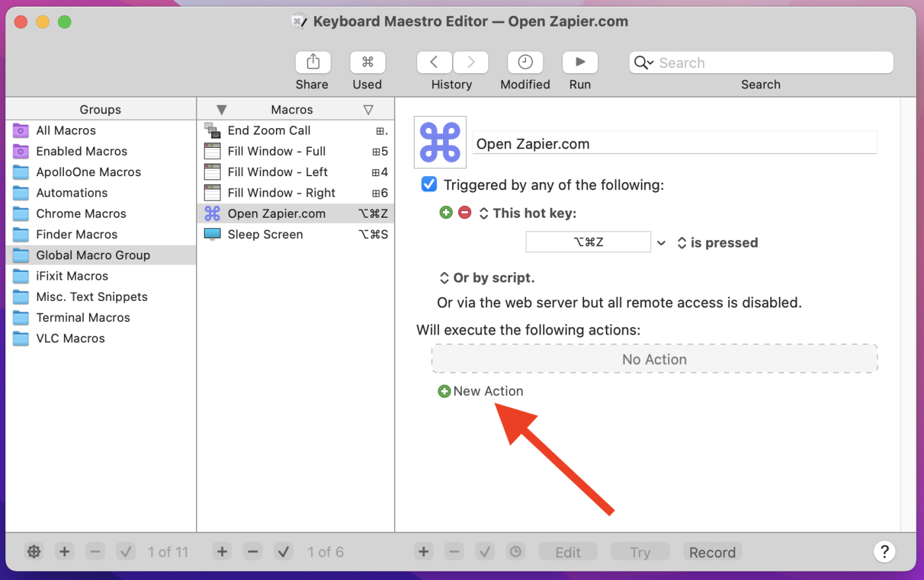Add a new macro group
This screenshot has width=924, height=580.
pos(65,552)
